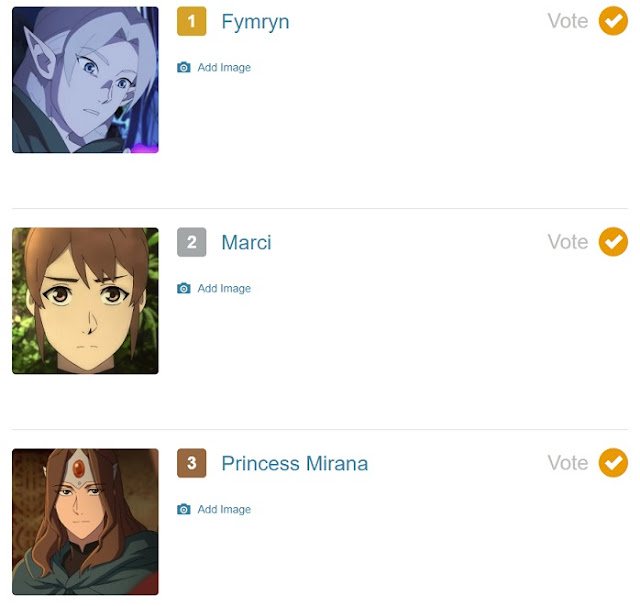Click the gold rank 1 badge
Screen dimensions: 640x606
point(191,21)
